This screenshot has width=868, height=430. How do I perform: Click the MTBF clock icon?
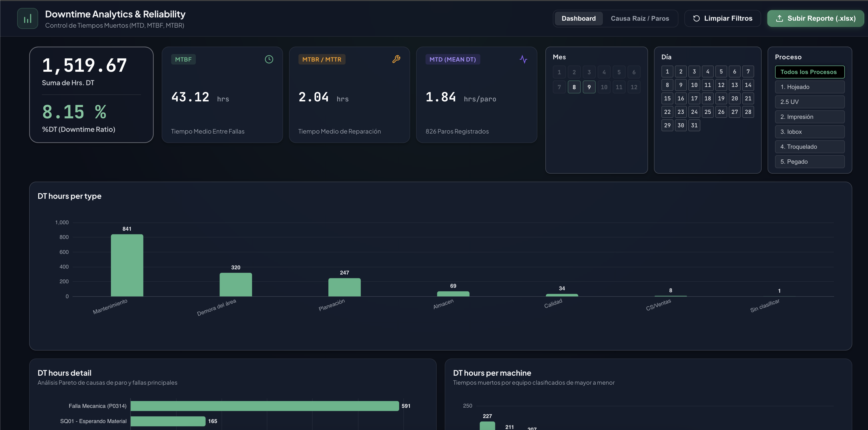[269, 59]
